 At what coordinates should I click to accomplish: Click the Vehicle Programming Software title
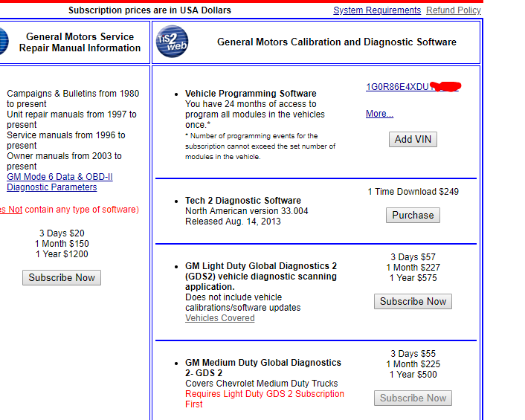251,94
